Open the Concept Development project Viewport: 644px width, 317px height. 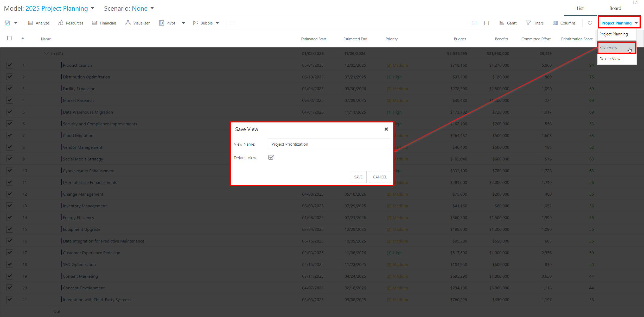pos(84,288)
